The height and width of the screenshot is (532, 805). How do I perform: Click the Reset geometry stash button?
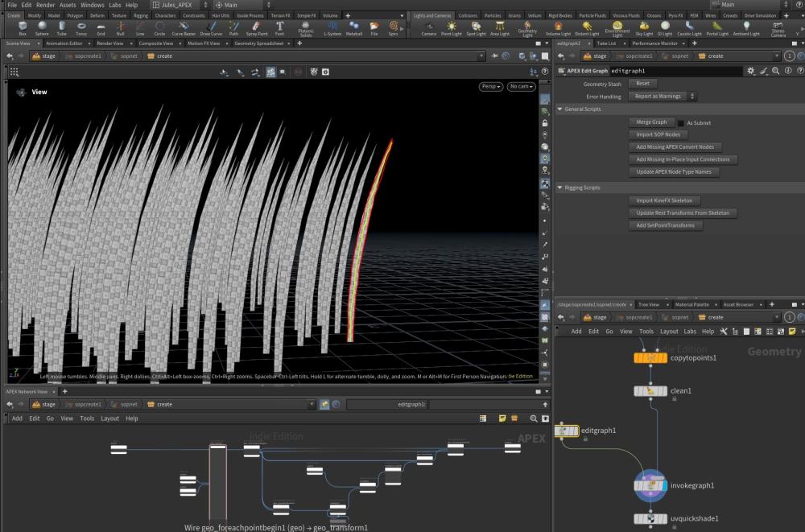tap(642, 83)
